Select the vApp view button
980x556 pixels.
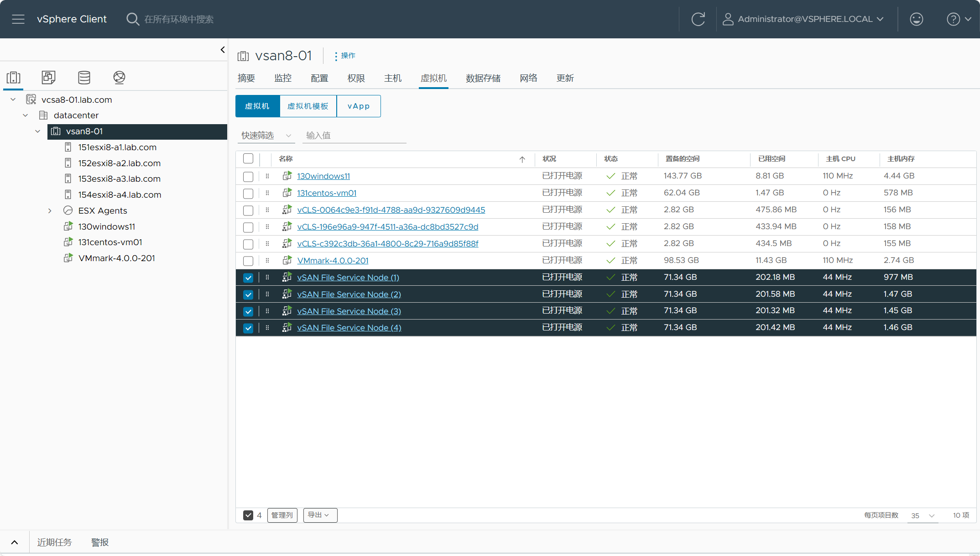[359, 106]
